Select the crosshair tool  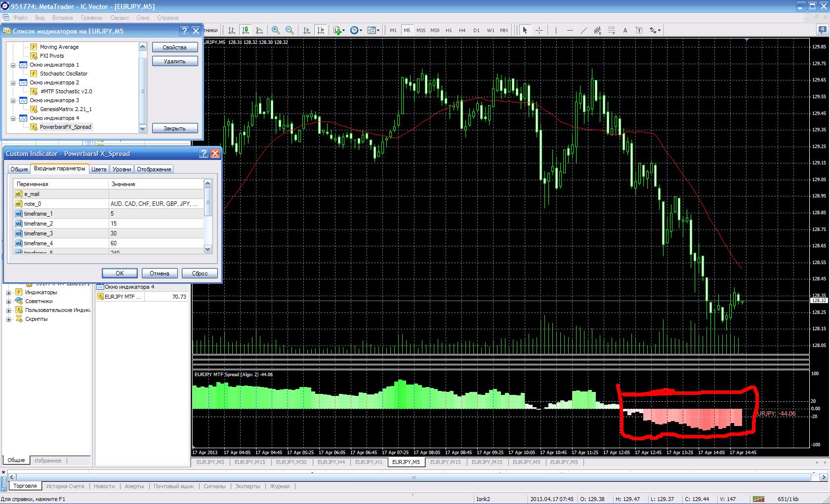pyautogui.click(x=539, y=30)
